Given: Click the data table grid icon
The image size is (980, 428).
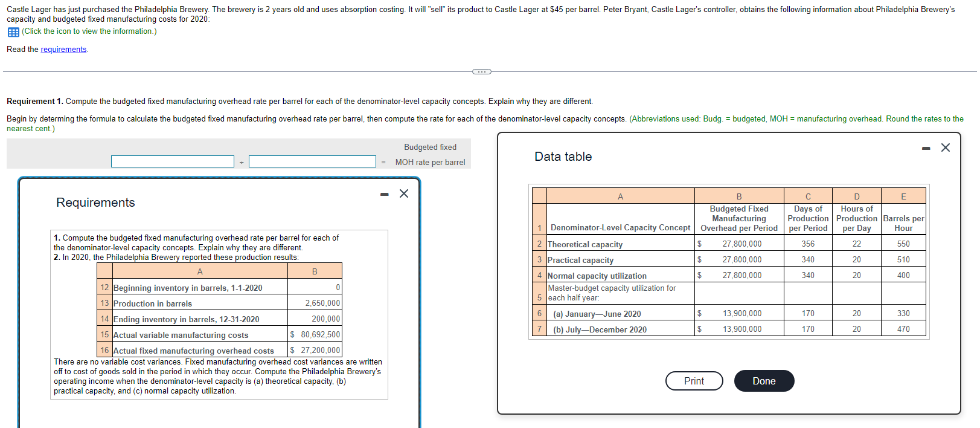Looking at the screenshot, I should pos(13,31).
